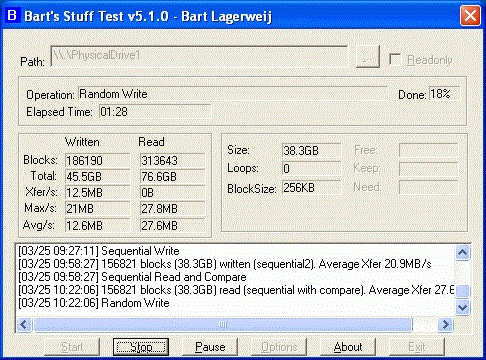486x360 pixels.
Task: Click the log scroll up arrow
Action: coord(463,252)
